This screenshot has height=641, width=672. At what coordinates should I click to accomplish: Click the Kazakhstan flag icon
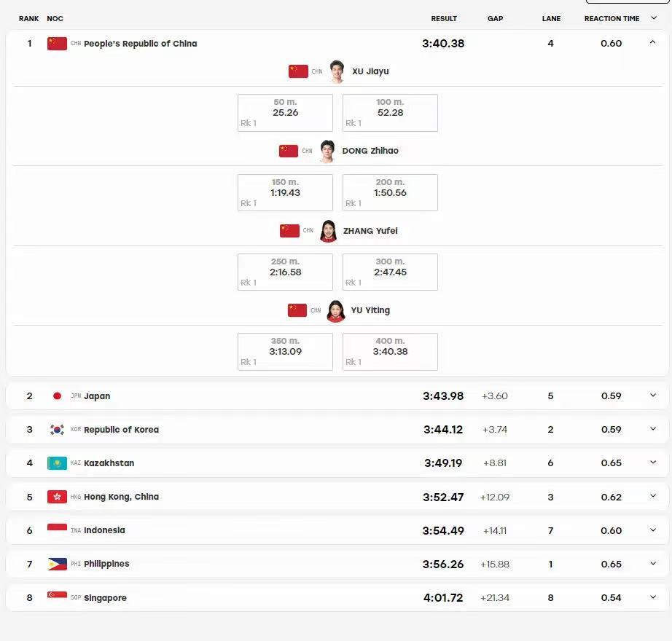[x=57, y=463]
